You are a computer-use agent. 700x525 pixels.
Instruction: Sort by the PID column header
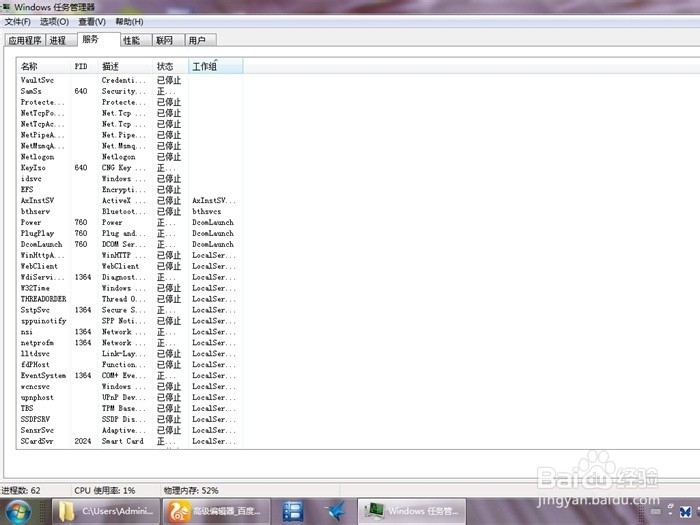tap(83, 66)
